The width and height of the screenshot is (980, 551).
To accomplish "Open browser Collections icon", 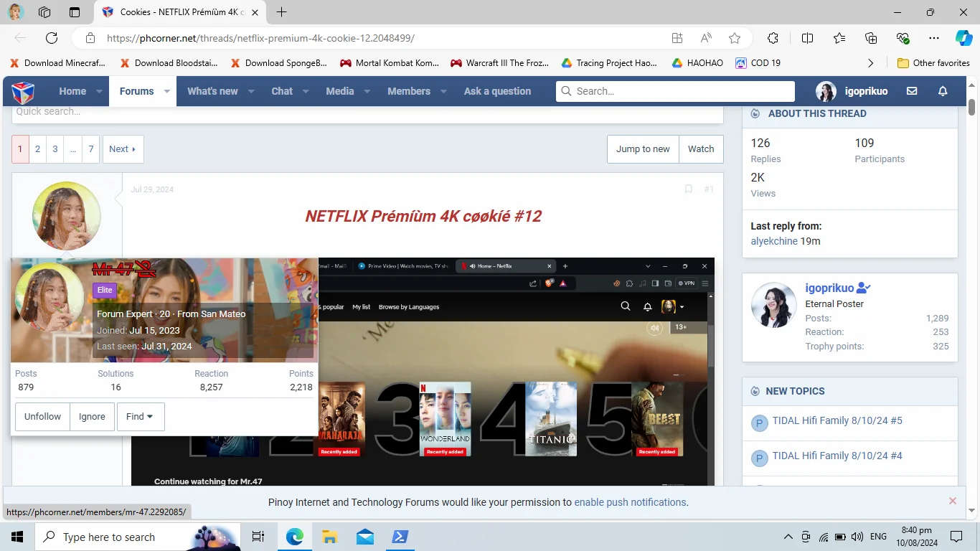I will (871, 38).
